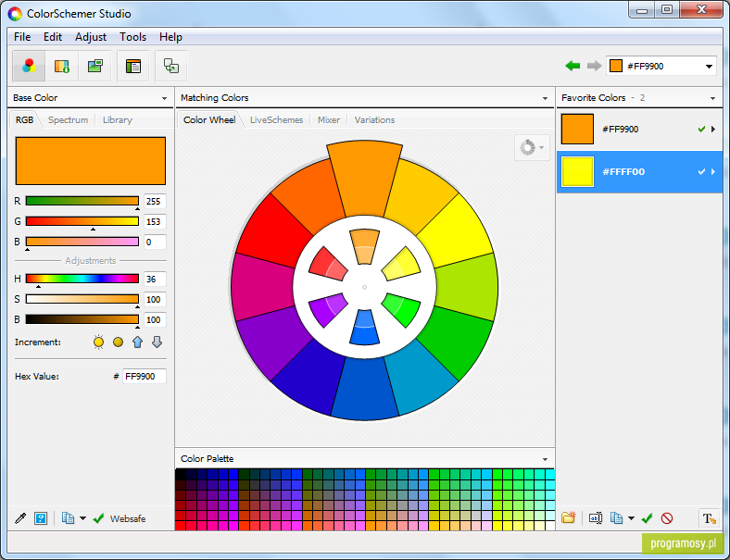Viewport: 730px width, 560px height.
Task: Open the #FF9900 color history combo box
Action: (x=661, y=66)
